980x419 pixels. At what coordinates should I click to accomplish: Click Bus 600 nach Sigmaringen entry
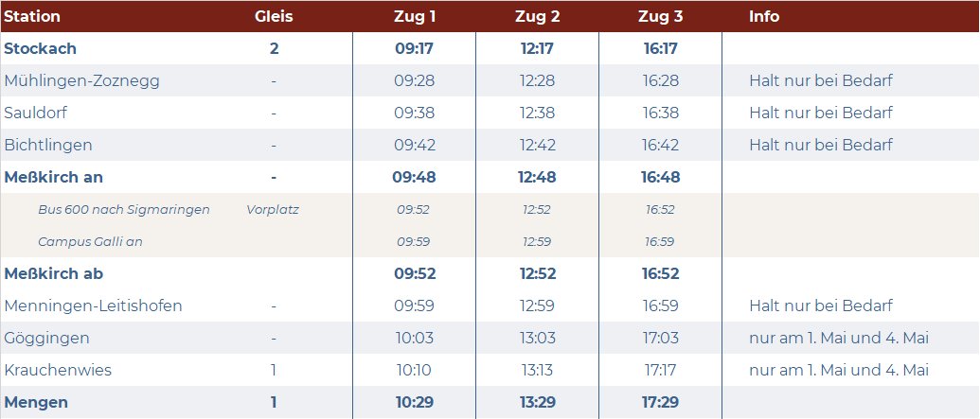[x=124, y=210]
